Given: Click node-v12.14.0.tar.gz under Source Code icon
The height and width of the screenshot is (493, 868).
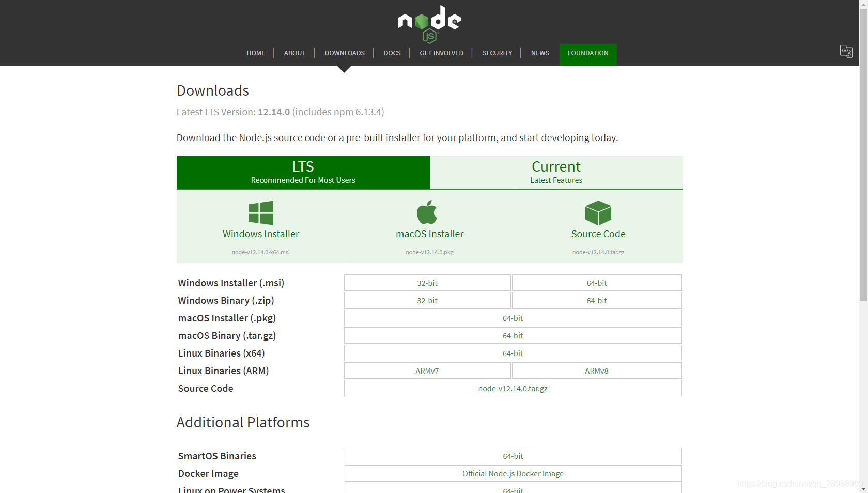Looking at the screenshot, I should pos(598,252).
